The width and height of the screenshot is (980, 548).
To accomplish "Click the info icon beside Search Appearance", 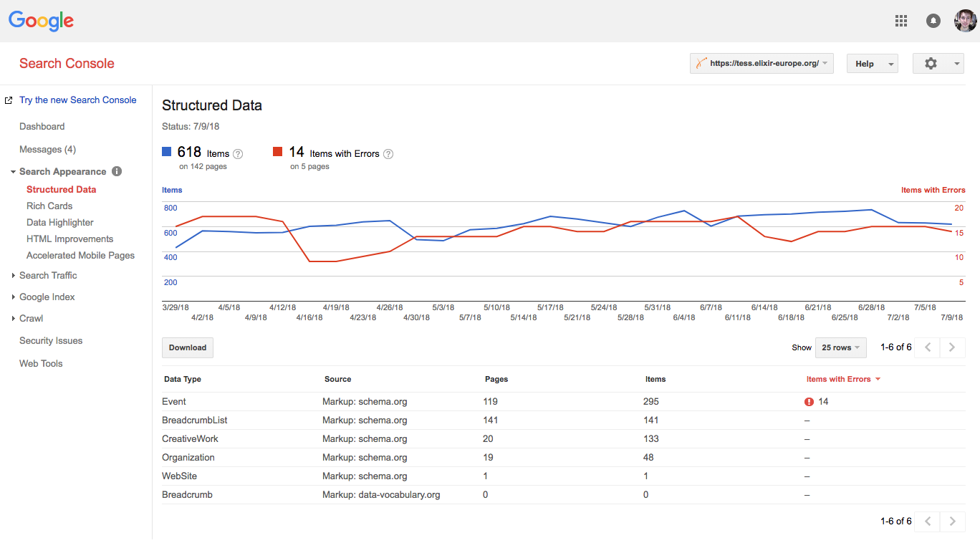I will tap(116, 171).
